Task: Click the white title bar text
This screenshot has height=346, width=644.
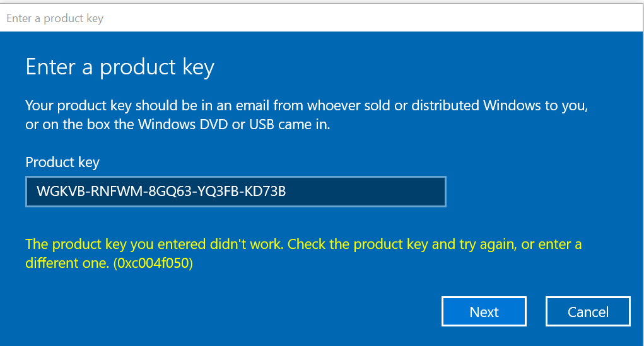Action: [55, 18]
